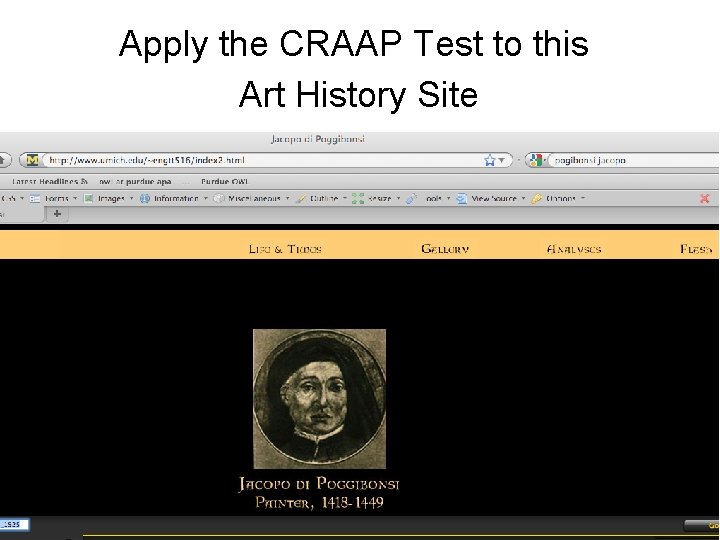Click the Outline pencil icon
Viewport: 720px width, 540px height.
301,198
